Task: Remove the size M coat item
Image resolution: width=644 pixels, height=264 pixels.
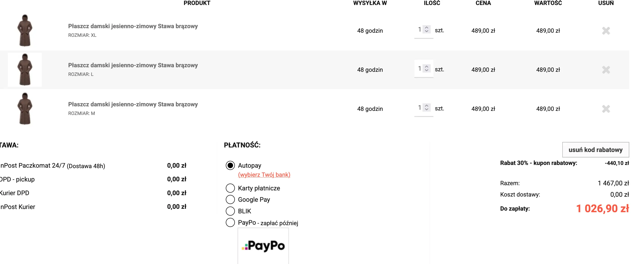Action: click(606, 109)
